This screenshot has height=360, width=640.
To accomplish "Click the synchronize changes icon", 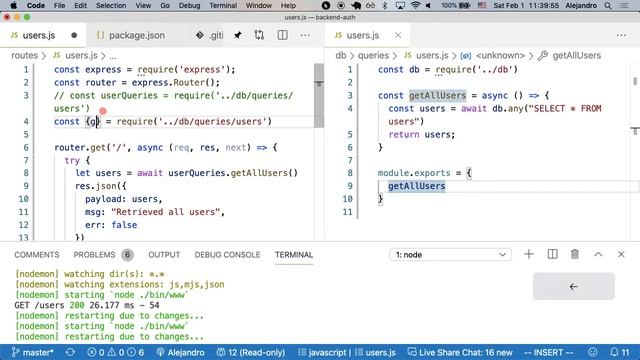I will tap(70, 353).
